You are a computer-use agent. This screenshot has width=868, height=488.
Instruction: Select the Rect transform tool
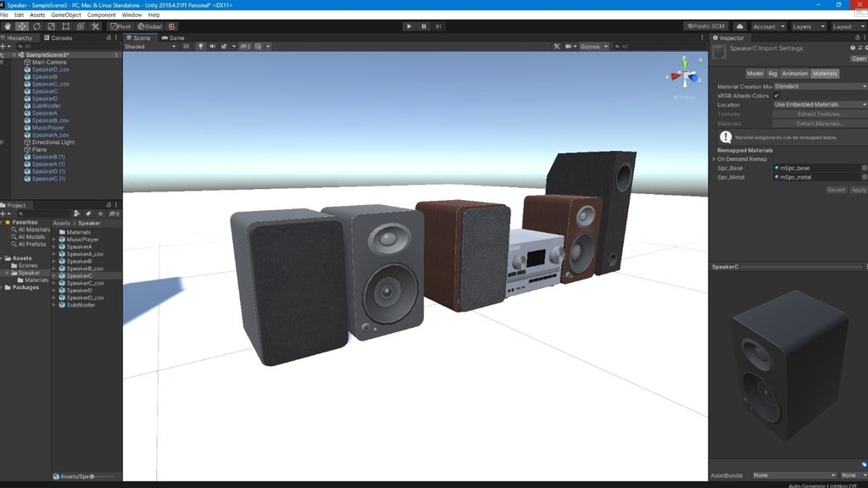(x=66, y=26)
